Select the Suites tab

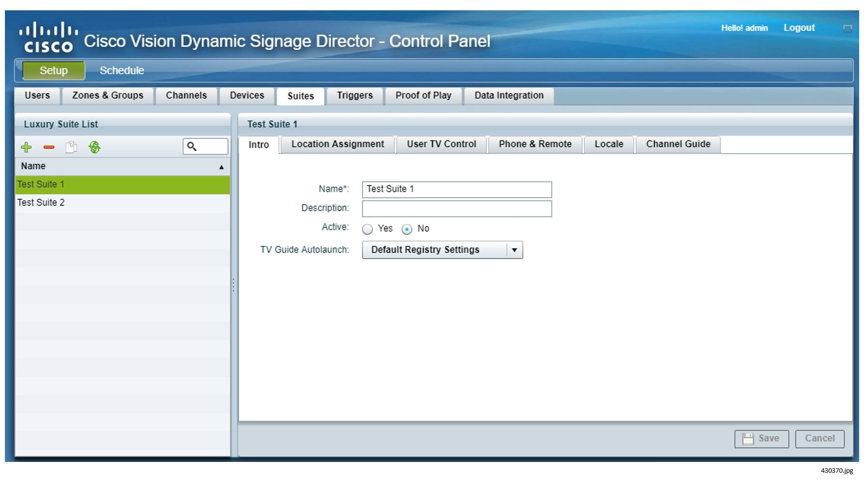(300, 96)
